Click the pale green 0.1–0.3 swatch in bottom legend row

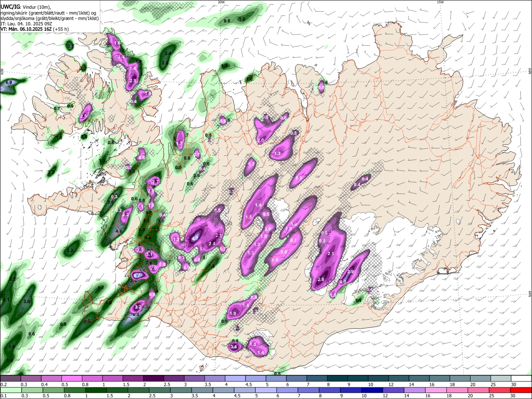coord(10,390)
